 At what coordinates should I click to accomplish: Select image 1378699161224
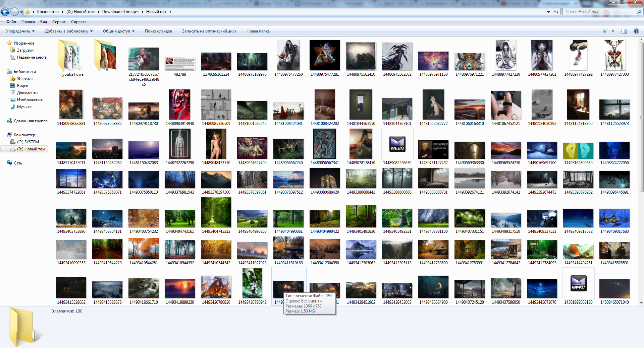[x=216, y=62]
